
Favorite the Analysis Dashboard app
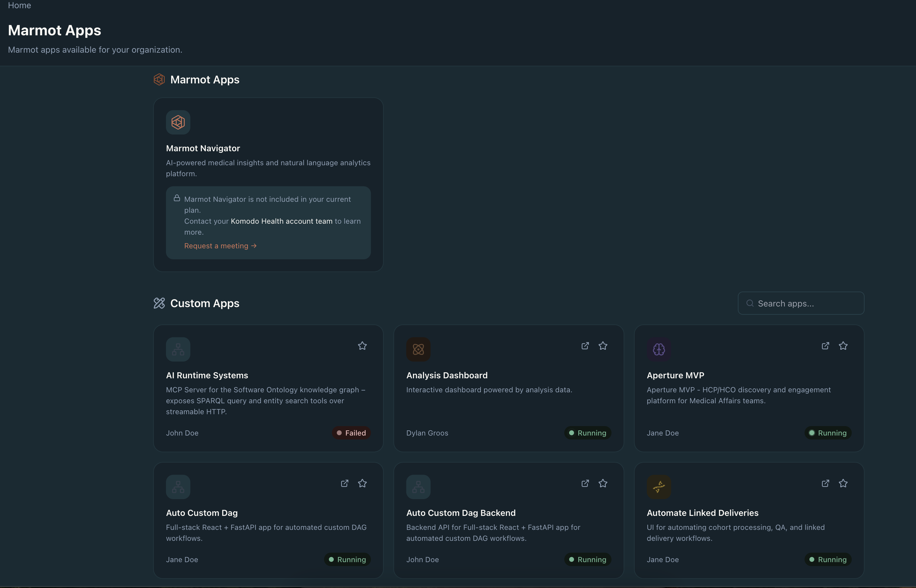point(603,346)
